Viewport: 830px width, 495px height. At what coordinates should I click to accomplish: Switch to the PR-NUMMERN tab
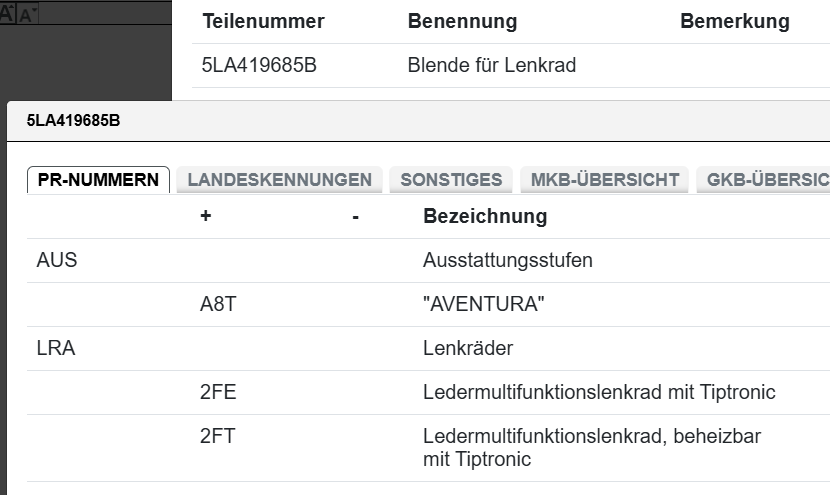[98, 180]
